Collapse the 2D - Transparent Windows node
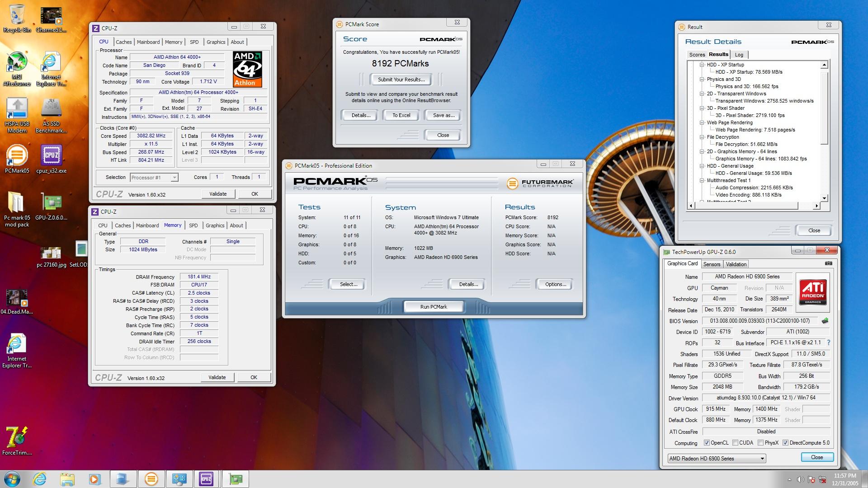 (x=702, y=94)
